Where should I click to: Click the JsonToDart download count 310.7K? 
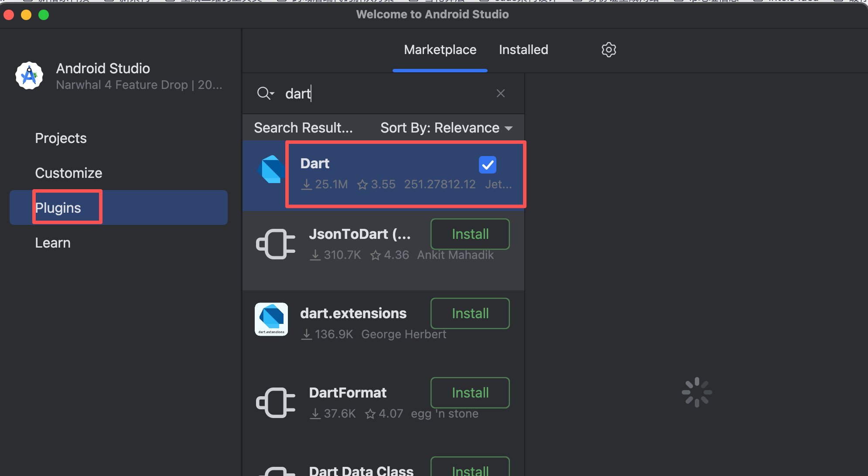tap(335, 255)
